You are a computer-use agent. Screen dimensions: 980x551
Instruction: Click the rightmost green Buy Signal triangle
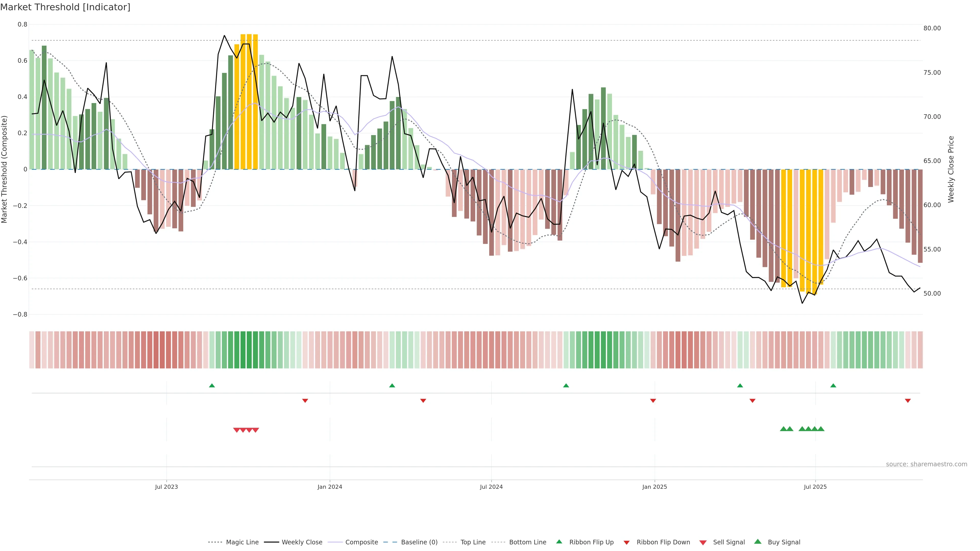[x=821, y=429]
